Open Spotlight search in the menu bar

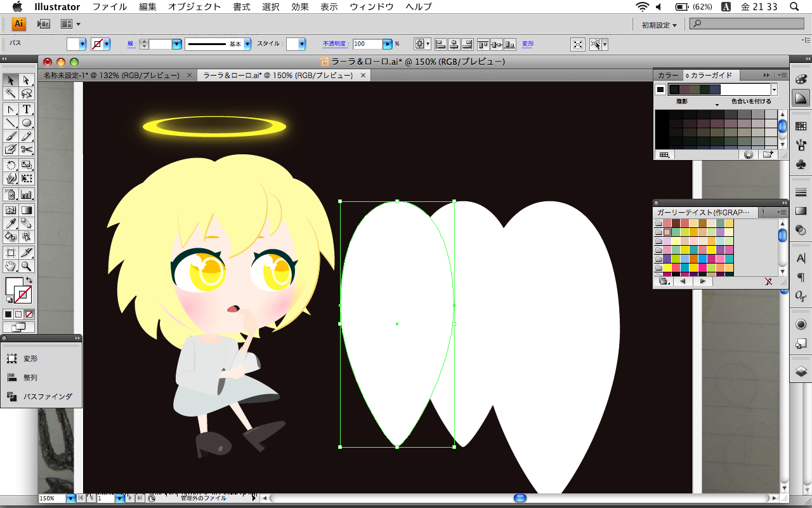point(794,7)
